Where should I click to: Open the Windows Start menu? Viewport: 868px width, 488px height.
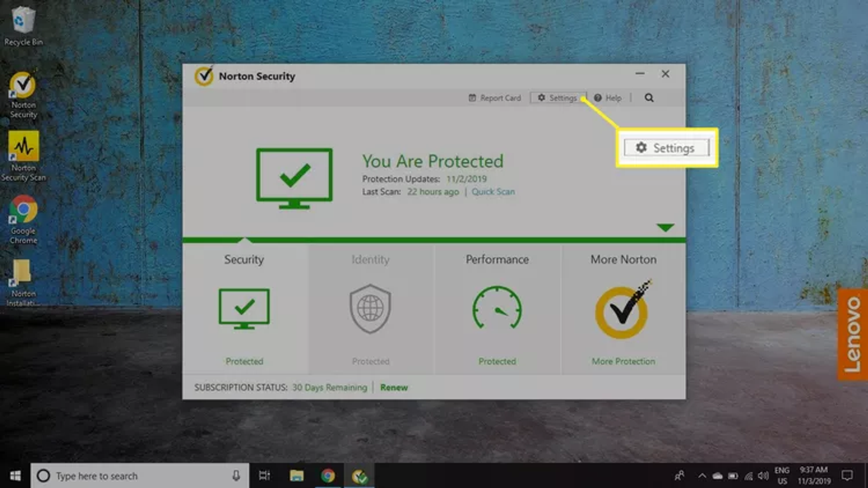(x=15, y=476)
